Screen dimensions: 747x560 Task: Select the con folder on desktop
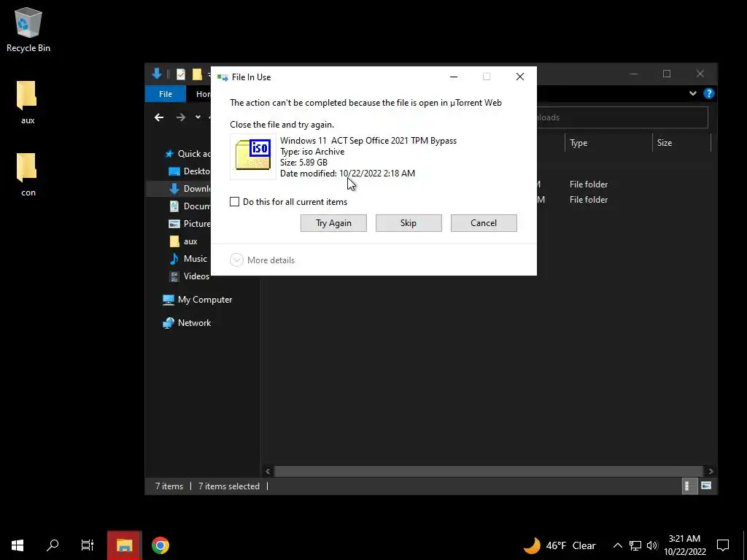(27, 175)
